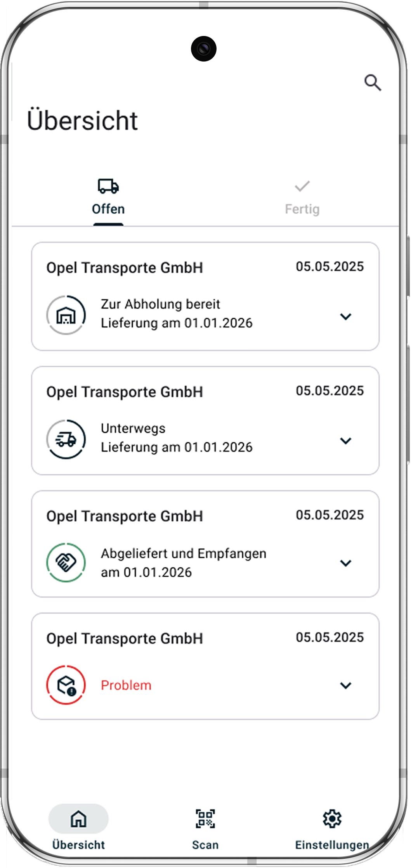Click the moving truck Unterwegs status icon

(66, 439)
